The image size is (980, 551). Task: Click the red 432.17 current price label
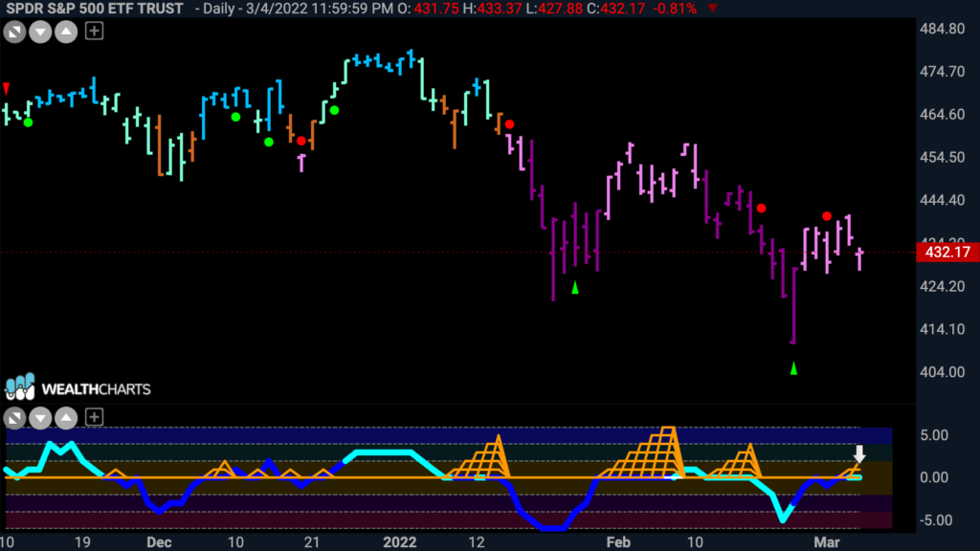tap(945, 253)
